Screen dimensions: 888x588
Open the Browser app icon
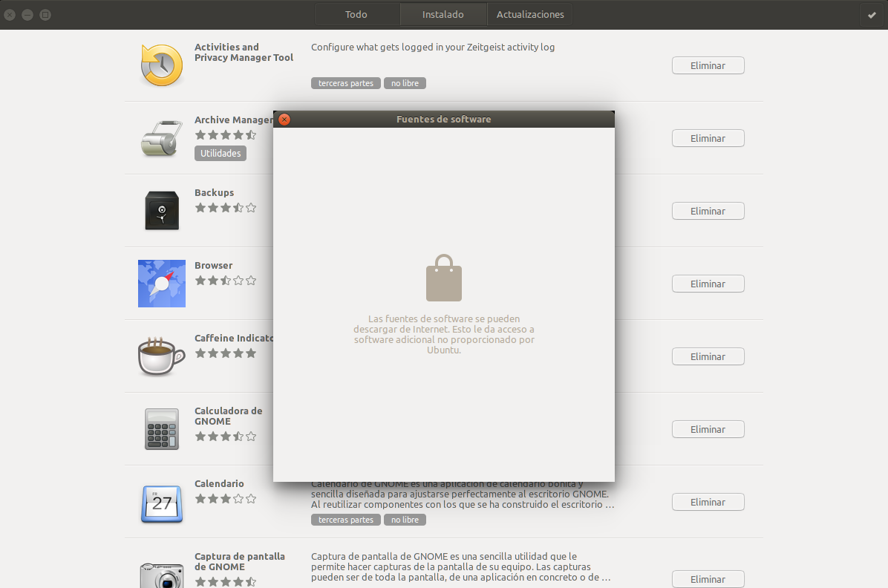[x=161, y=284]
